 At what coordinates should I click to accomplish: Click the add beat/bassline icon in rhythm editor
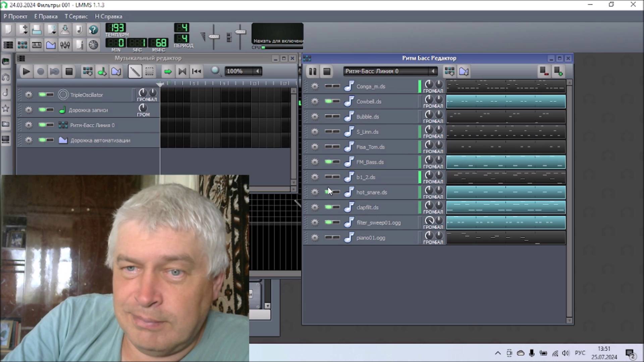tap(449, 71)
